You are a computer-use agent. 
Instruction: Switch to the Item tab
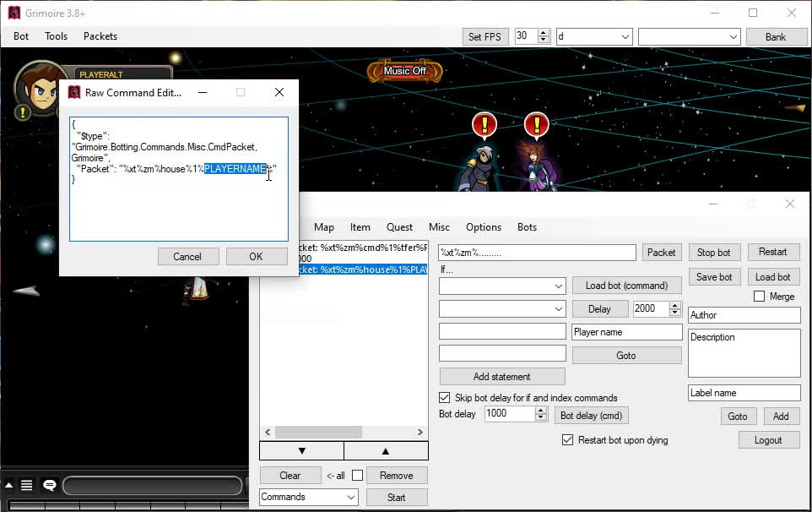pyautogui.click(x=360, y=227)
